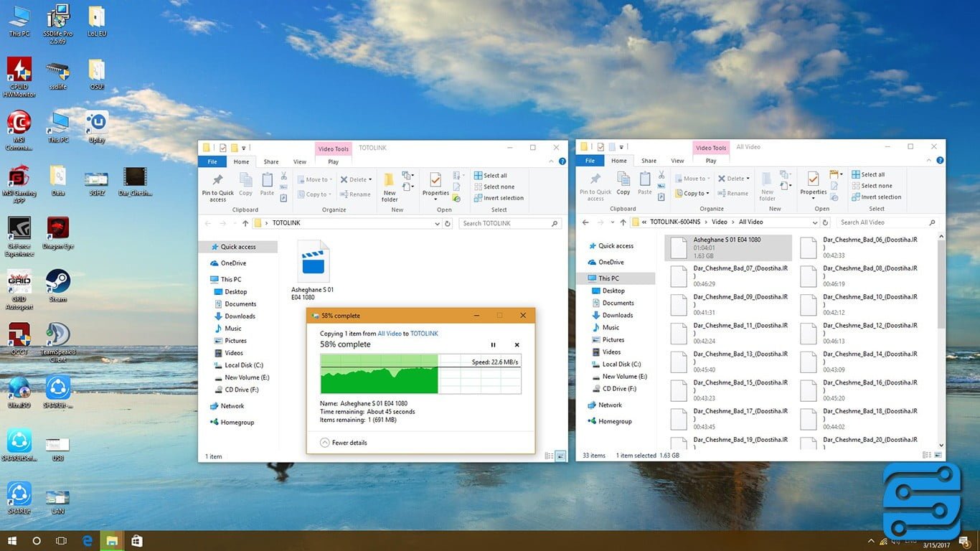
Task: Open Copy to dropdown in All Video window
Action: tap(692, 193)
